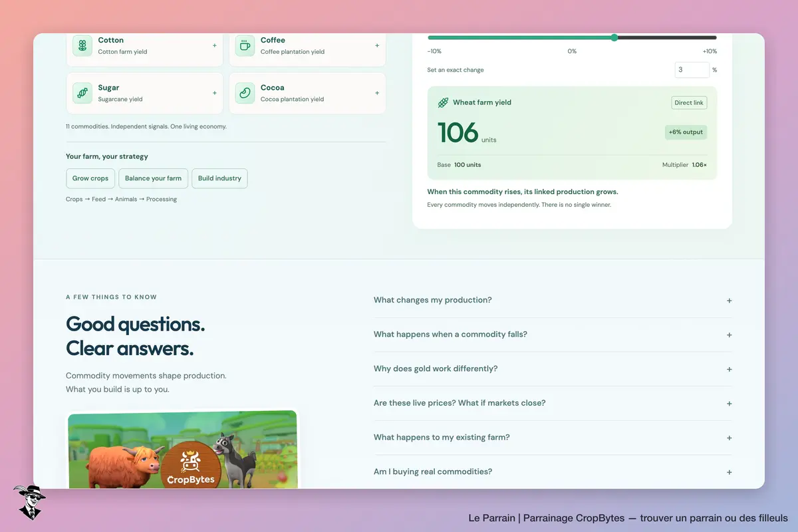Click the CropBytes cow logo badge

coord(190,465)
